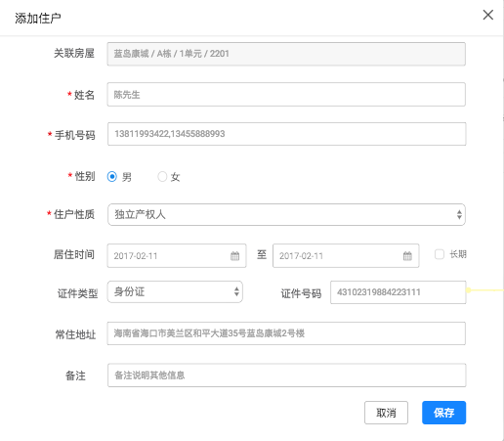The height and width of the screenshot is (441, 504).
Task: Click the arrows on 证件类型 select
Action: (236, 291)
